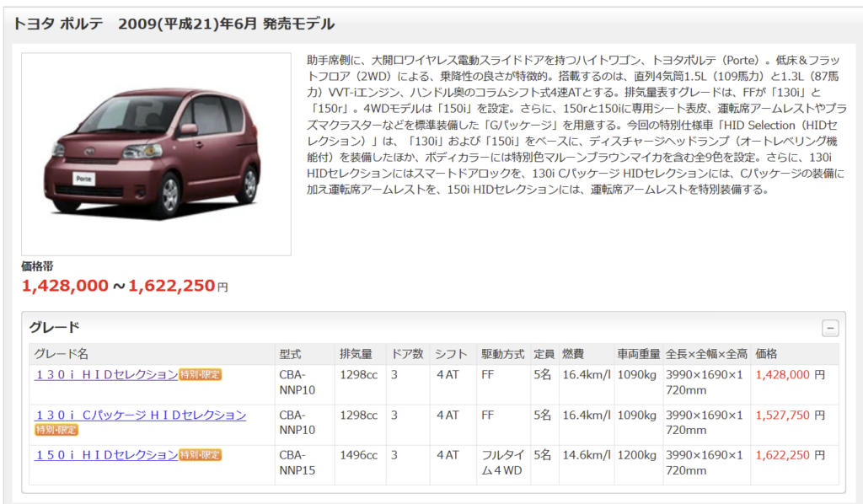Viewport: 863px width, 504px height.
Task: Click the red 価格帯 price range text
Action: click(x=124, y=286)
